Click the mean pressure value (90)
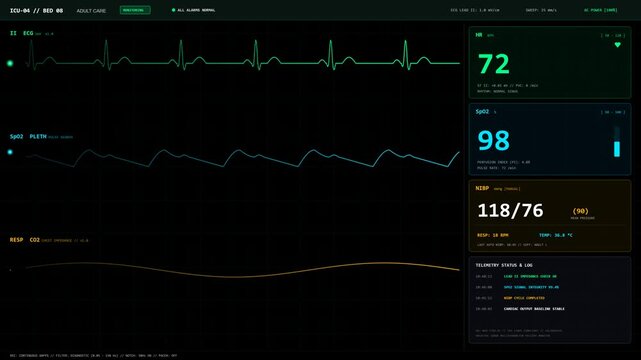Viewport: 641px width, 360px height. (580, 211)
